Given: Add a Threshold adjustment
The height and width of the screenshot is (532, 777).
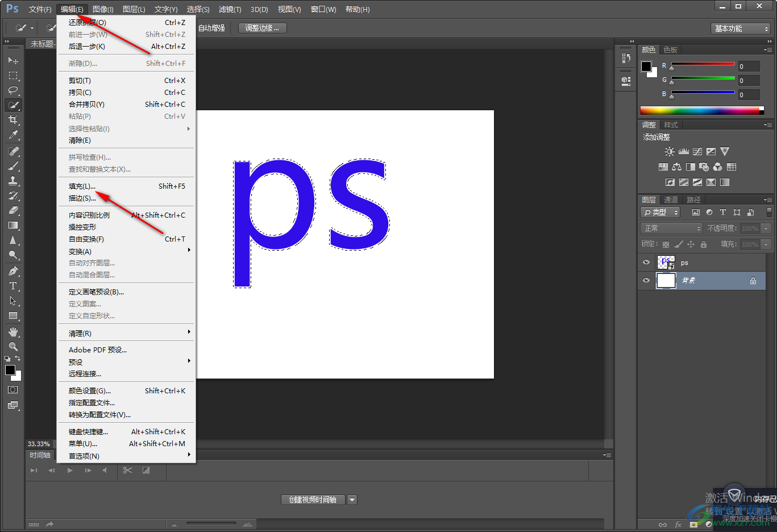Looking at the screenshot, I should tap(697, 182).
